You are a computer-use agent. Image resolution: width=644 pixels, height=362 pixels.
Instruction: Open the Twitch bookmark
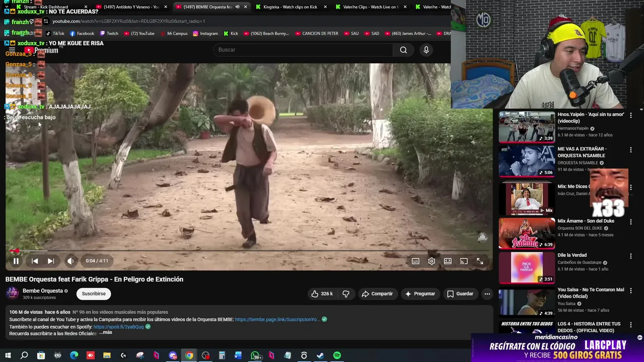(x=109, y=34)
